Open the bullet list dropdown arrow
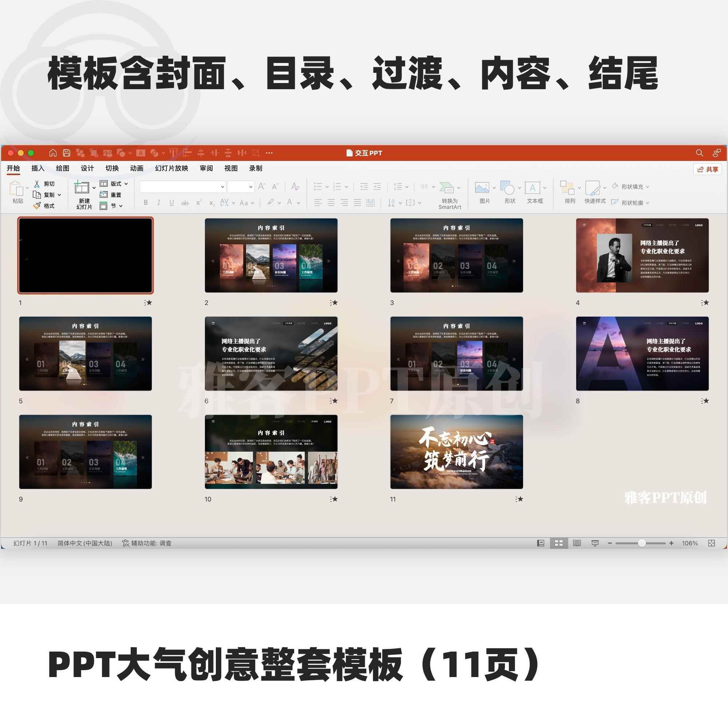Screen dimensions: 728x728 coord(327,187)
